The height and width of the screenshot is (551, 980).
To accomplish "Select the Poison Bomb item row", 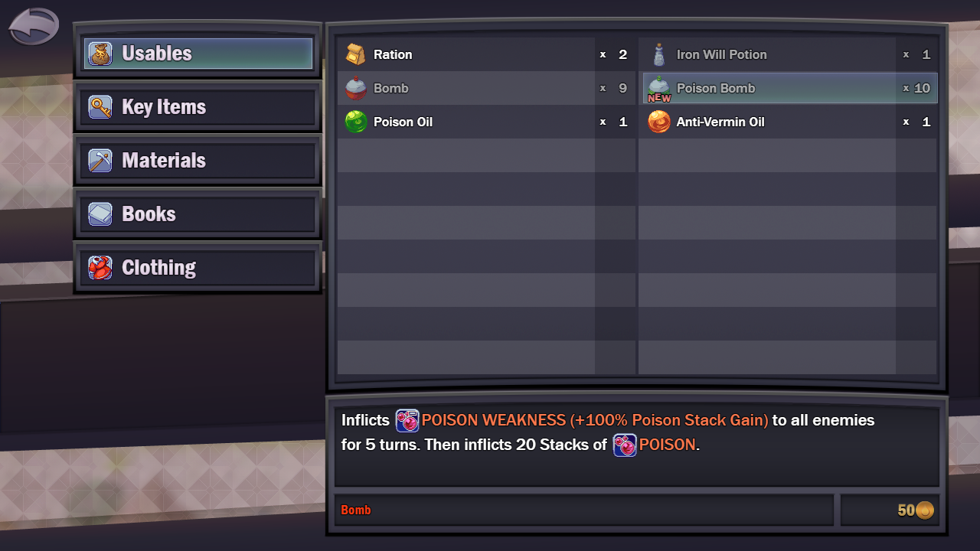I will click(x=790, y=88).
